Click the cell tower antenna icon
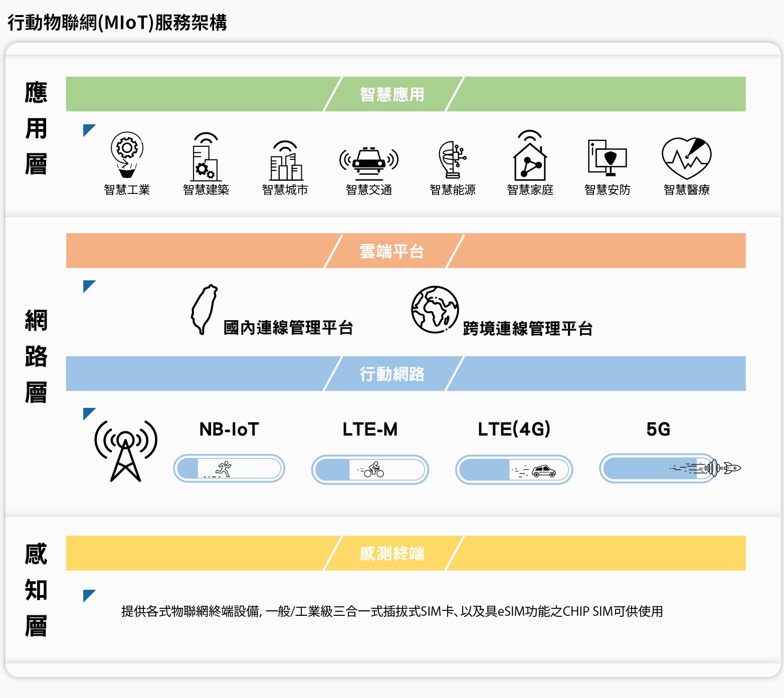 125,451
